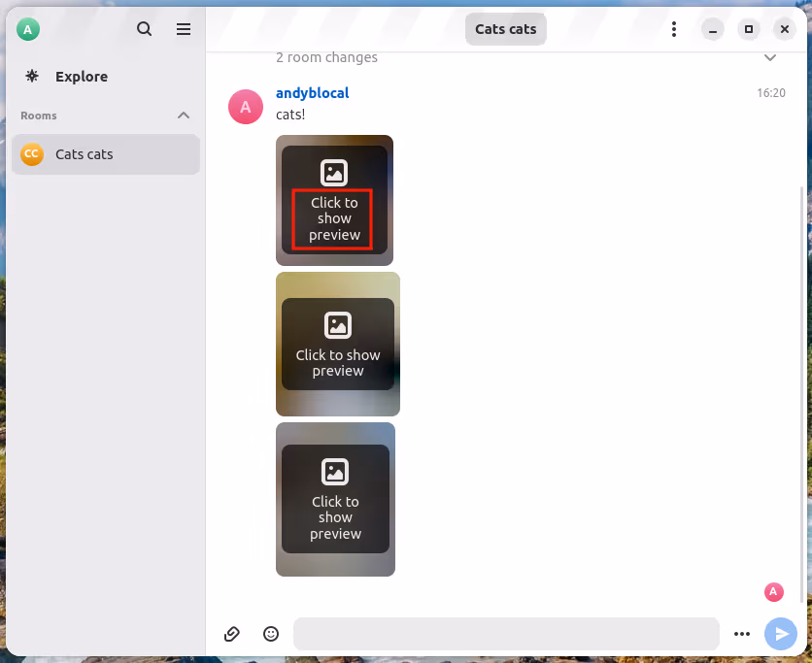Image resolution: width=812 pixels, height=663 pixels.
Task: Open the search rooms icon
Action: (x=145, y=29)
